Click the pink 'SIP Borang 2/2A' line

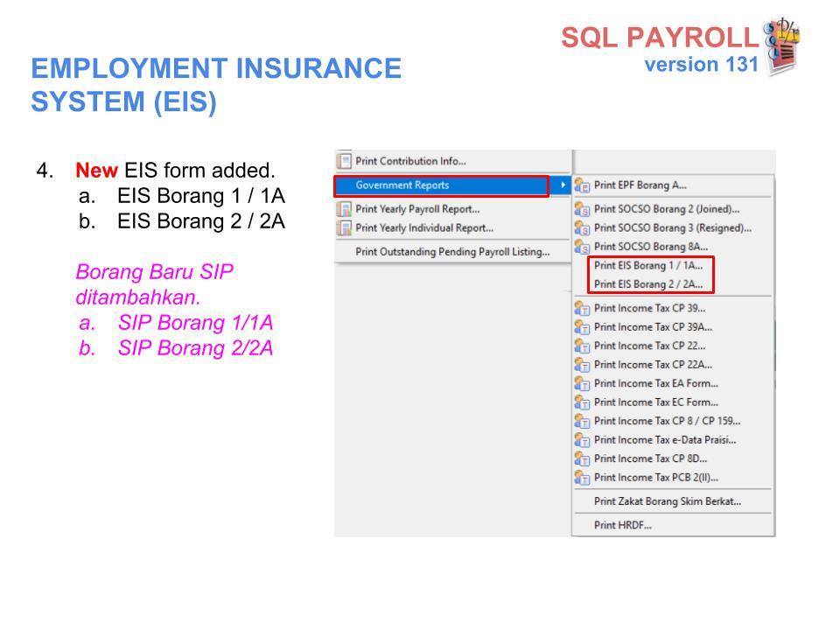click(x=195, y=348)
